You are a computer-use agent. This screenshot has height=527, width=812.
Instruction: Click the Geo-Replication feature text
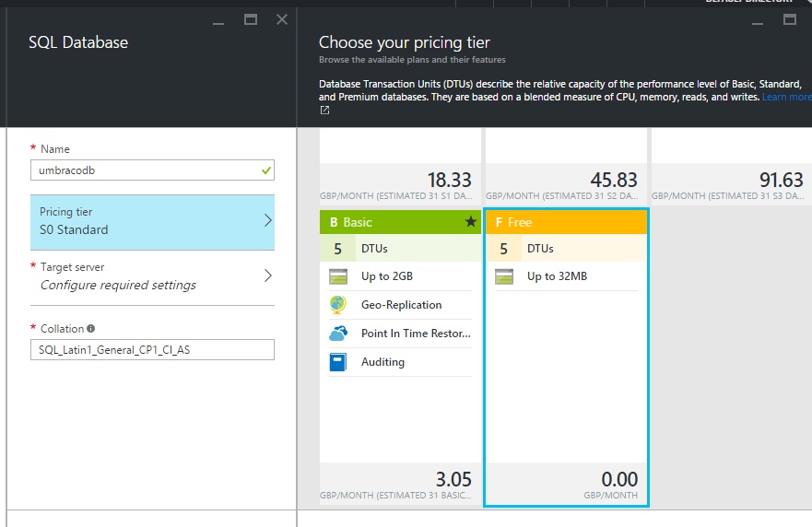pyautogui.click(x=401, y=305)
